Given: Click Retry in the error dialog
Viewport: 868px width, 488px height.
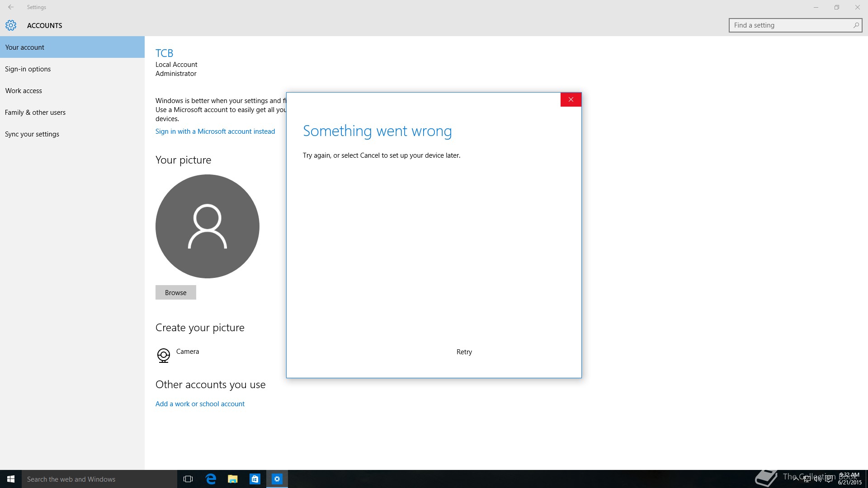Looking at the screenshot, I should click(464, 352).
